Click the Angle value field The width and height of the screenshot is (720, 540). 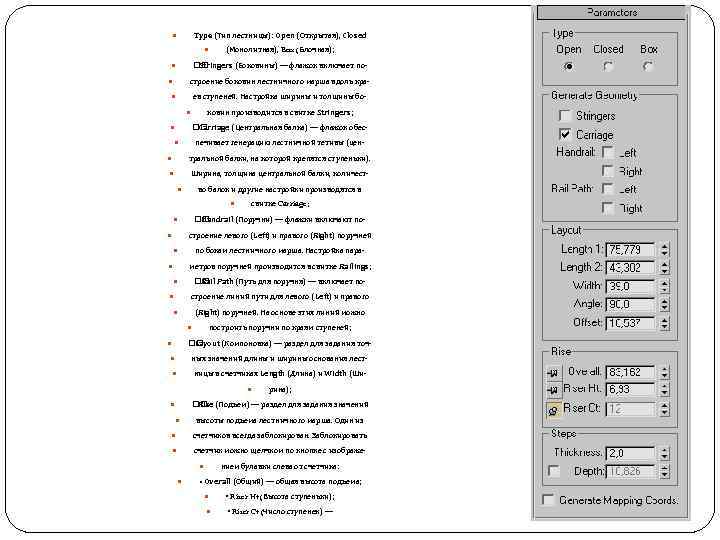pos(630,304)
